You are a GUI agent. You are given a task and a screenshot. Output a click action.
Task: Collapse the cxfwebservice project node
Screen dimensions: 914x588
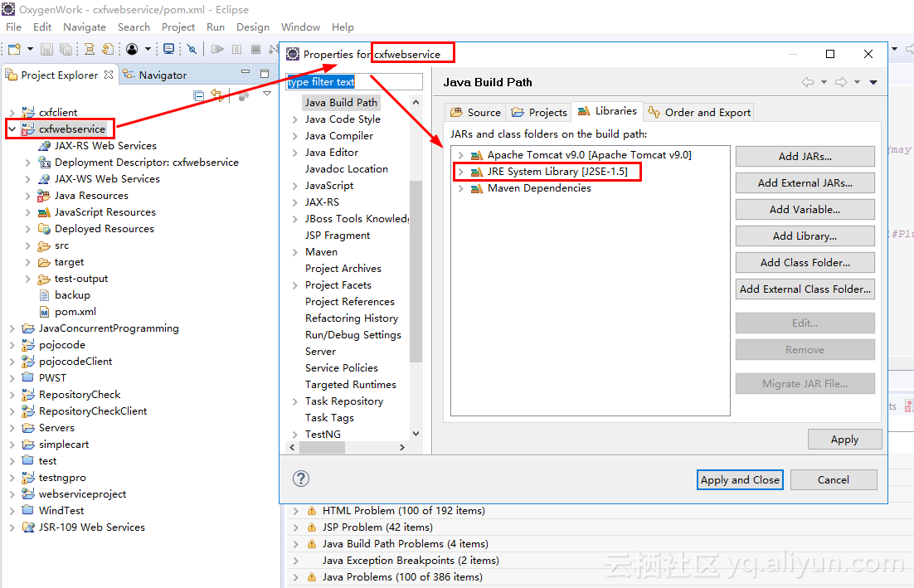(12, 129)
